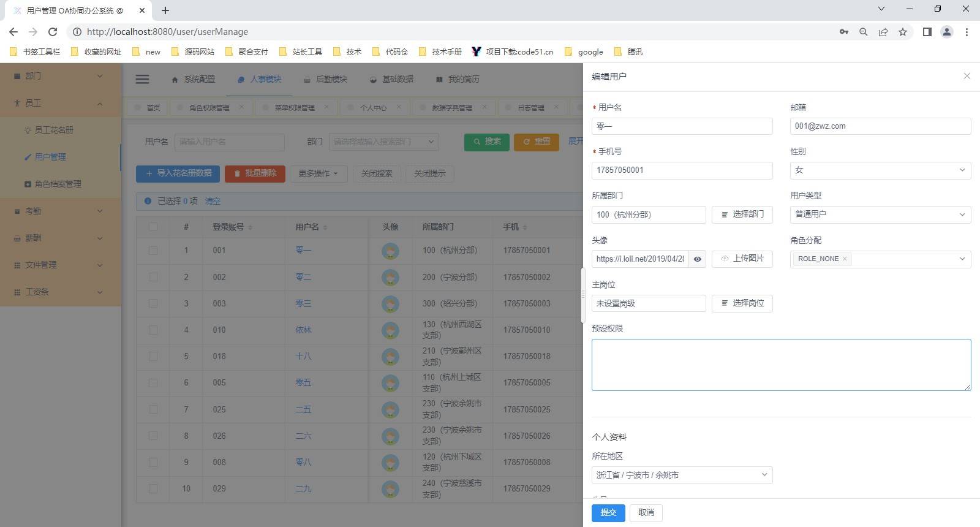
Task: Expand the 考勤 sidebar menu
Action: point(61,211)
